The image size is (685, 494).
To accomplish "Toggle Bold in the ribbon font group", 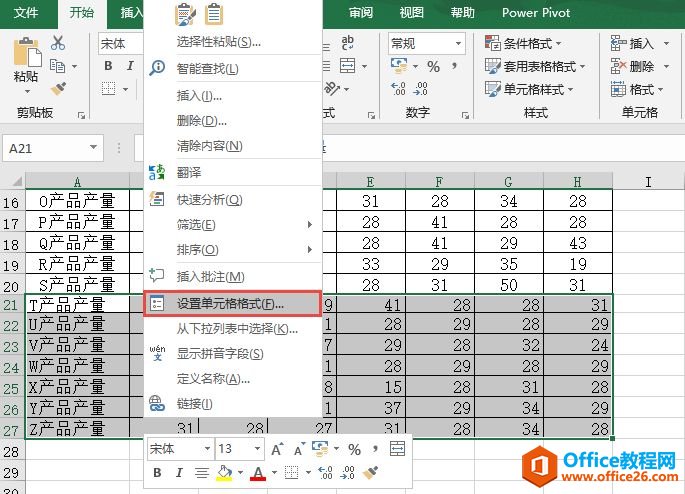I will (x=108, y=66).
